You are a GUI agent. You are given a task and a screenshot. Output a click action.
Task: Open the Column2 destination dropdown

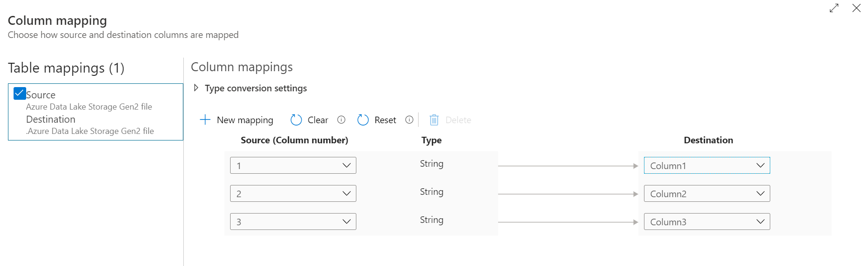coord(707,193)
